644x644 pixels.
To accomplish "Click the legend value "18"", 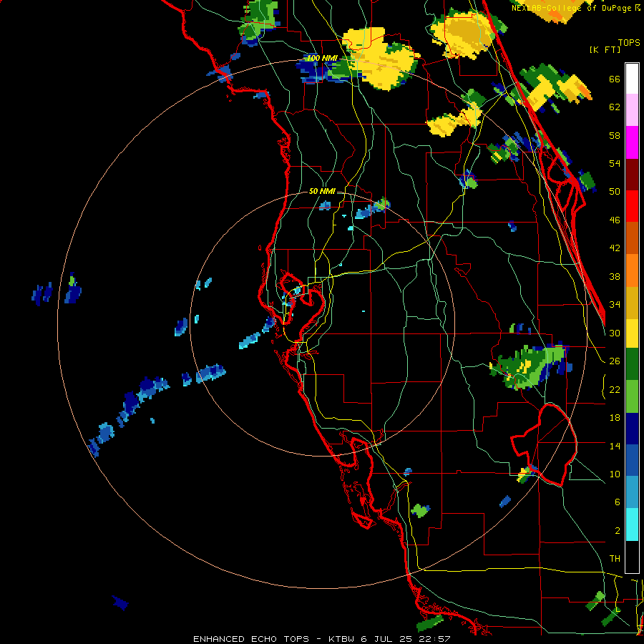I will tap(615, 418).
